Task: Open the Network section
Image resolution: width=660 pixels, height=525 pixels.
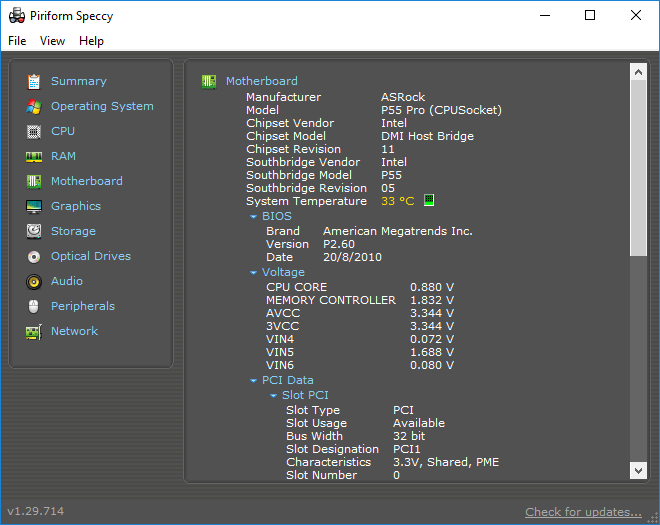Action: click(75, 331)
